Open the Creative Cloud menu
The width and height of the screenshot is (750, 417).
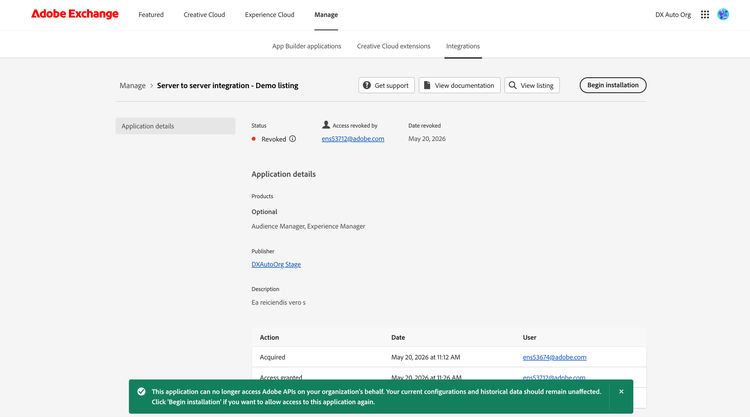click(x=204, y=15)
